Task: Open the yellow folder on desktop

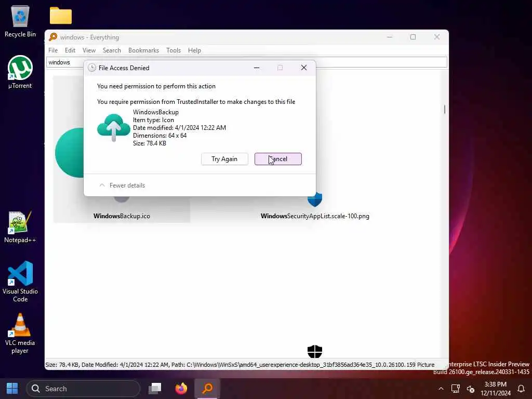Action: tap(61, 16)
